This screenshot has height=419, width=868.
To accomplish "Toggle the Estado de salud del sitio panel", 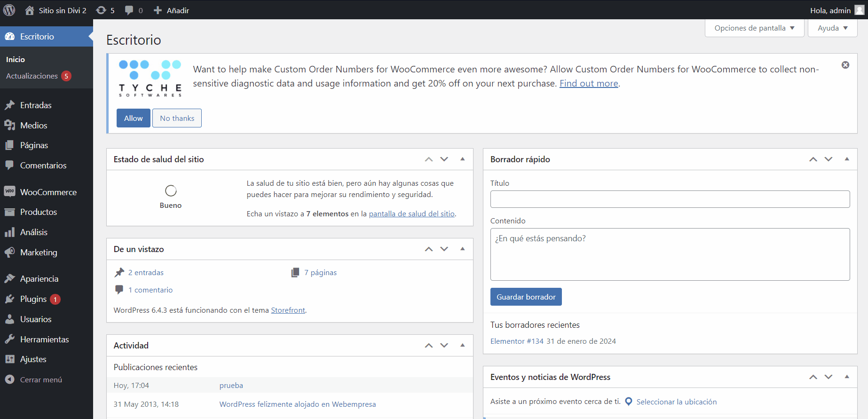I will tap(463, 159).
